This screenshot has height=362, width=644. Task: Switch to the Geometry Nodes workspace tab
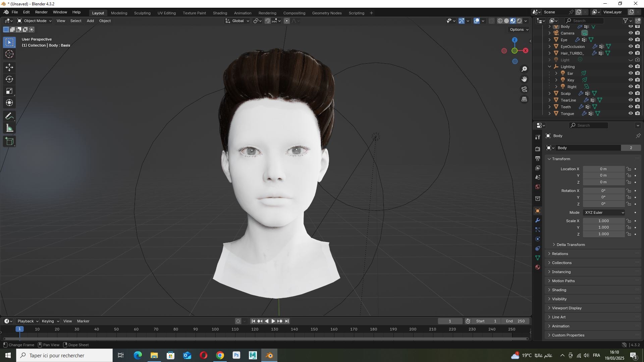[327, 13]
